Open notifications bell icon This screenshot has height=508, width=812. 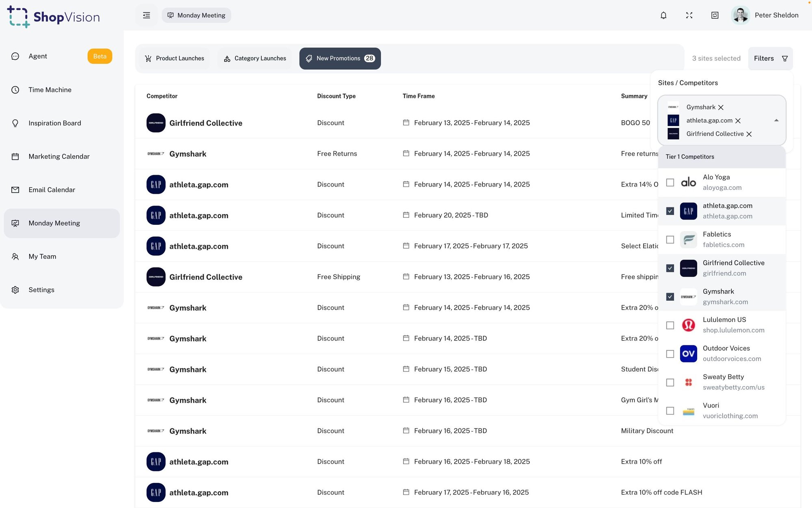pyautogui.click(x=663, y=15)
